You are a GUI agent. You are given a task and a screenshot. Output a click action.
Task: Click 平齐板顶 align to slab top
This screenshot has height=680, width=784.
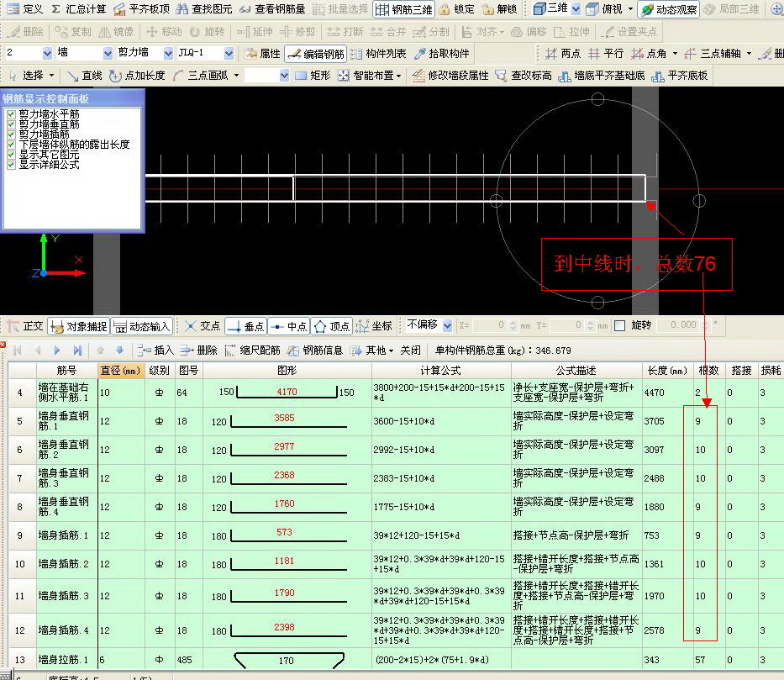(x=141, y=9)
